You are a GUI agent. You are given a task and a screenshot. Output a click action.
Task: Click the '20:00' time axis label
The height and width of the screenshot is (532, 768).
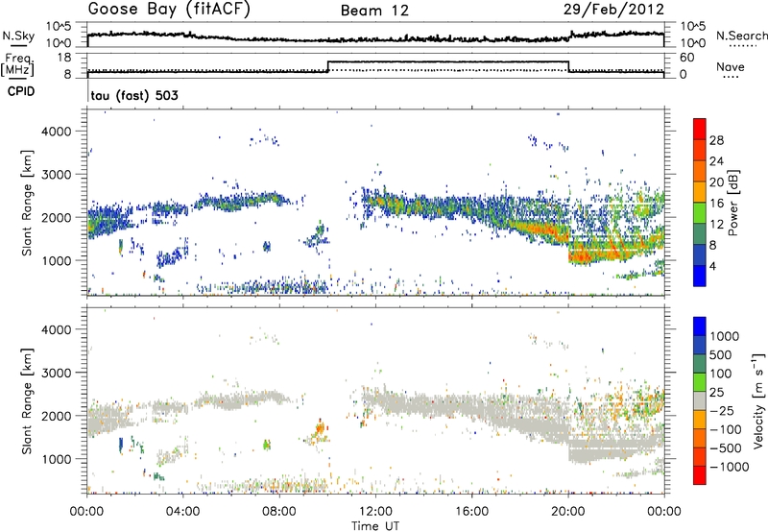pyautogui.click(x=567, y=512)
